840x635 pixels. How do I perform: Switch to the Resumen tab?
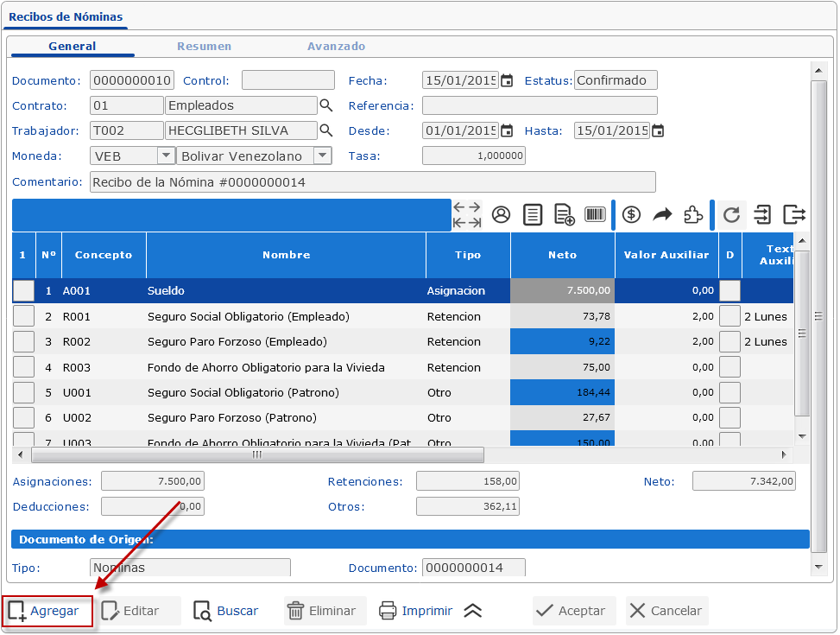[204, 47]
